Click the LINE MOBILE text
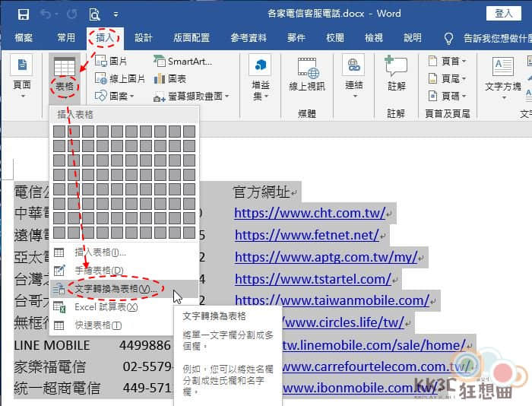This screenshot has height=406, width=532. (52, 345)
